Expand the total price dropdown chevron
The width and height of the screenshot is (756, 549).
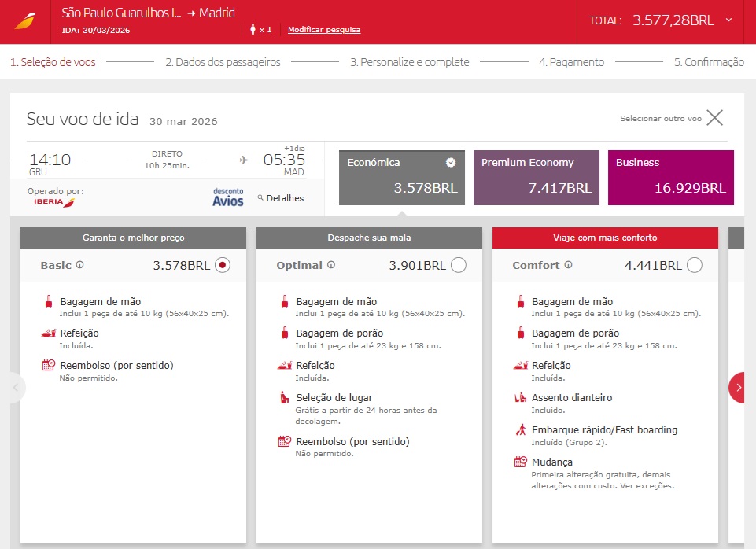click(x=729, y=20)
